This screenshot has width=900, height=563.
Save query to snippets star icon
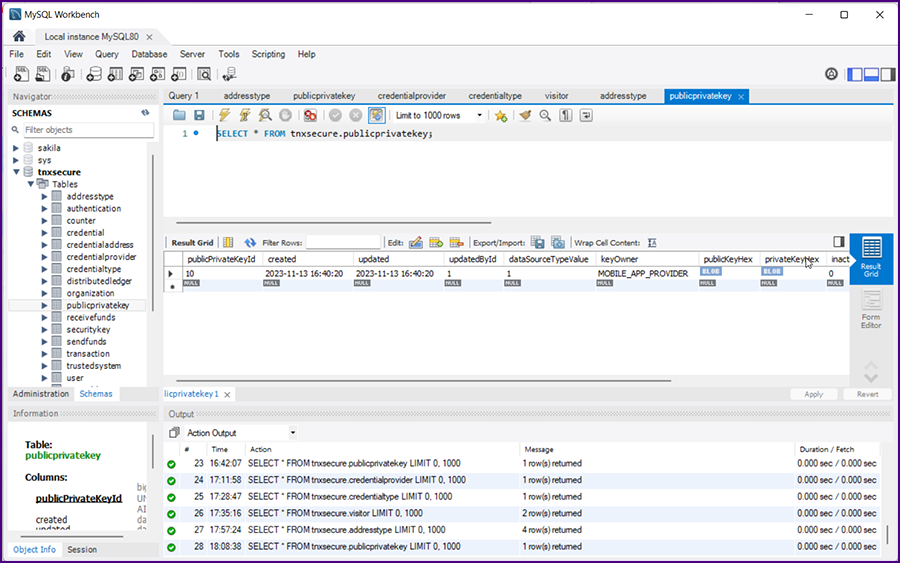click(x=501, y=116)
